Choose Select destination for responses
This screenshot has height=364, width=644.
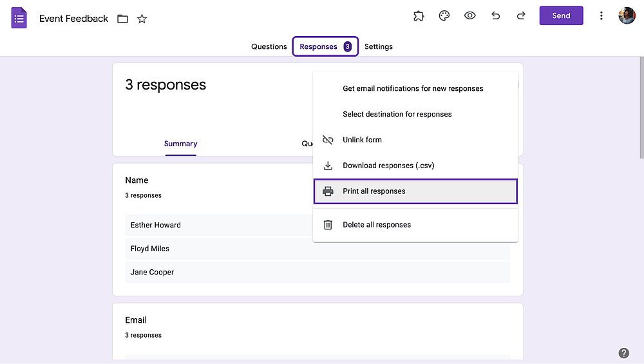tap(415, 114)
